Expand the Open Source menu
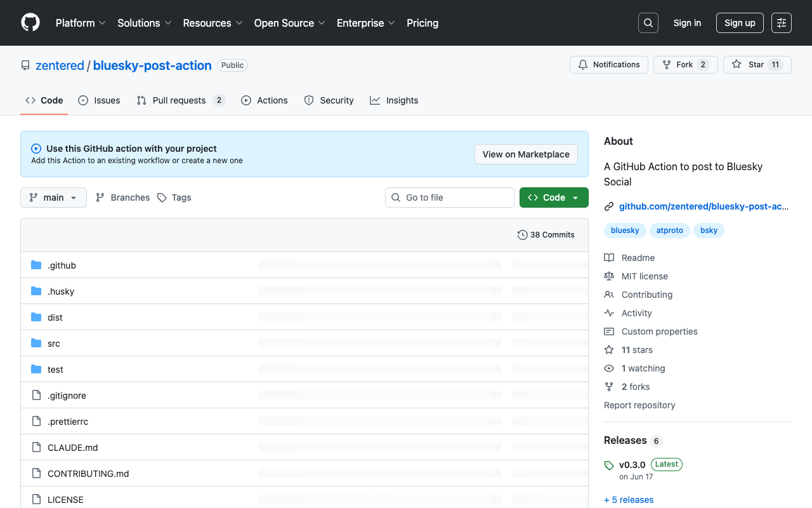The width and height of the screenshot is (812, 508). coord(289,23)
